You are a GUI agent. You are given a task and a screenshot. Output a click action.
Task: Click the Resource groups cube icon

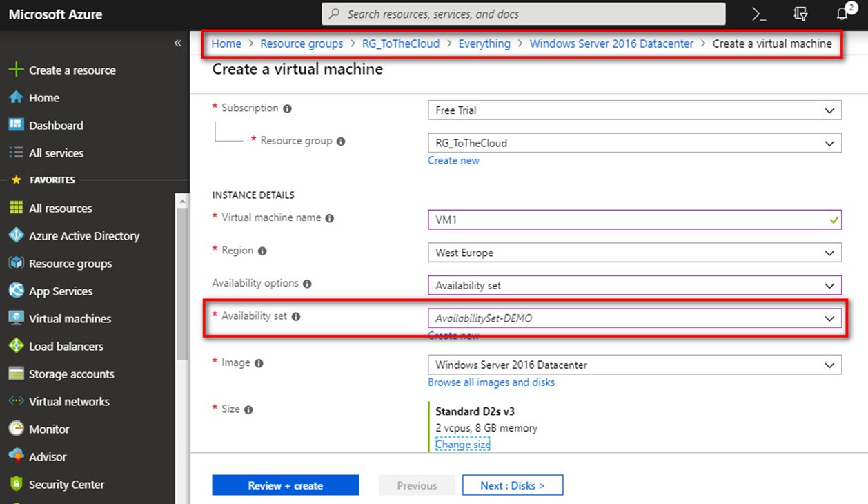coord(16,263)
